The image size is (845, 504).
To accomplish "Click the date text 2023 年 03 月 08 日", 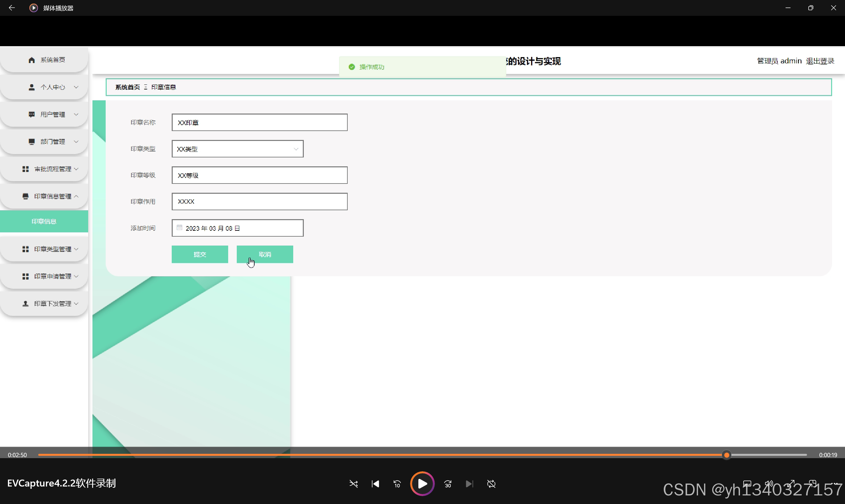I will (x=213, y=229).
